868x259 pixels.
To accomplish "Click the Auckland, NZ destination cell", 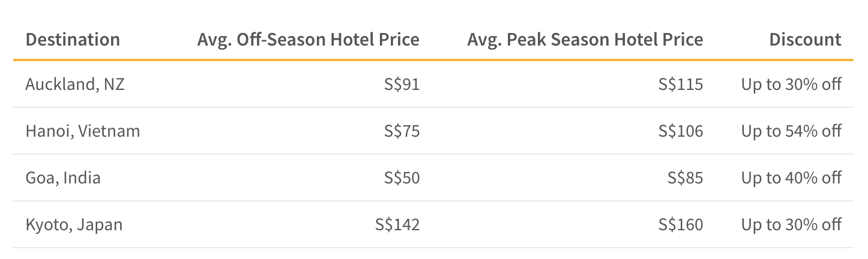I will click(x=75, y=85).
